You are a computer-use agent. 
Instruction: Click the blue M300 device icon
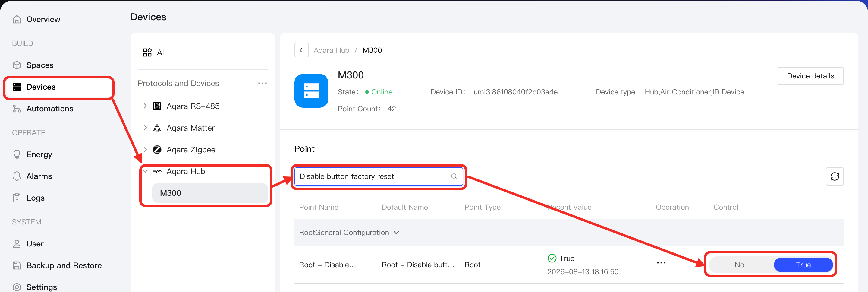(311, 91)
